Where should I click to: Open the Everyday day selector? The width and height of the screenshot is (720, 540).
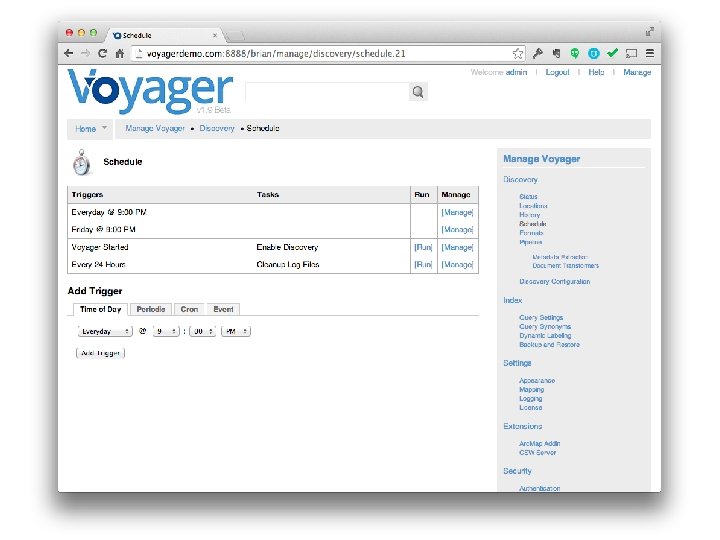pyautogui.click(x=105, y=331)
